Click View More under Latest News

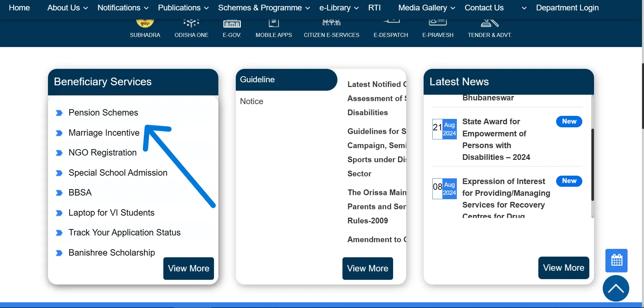click(563, 268)
